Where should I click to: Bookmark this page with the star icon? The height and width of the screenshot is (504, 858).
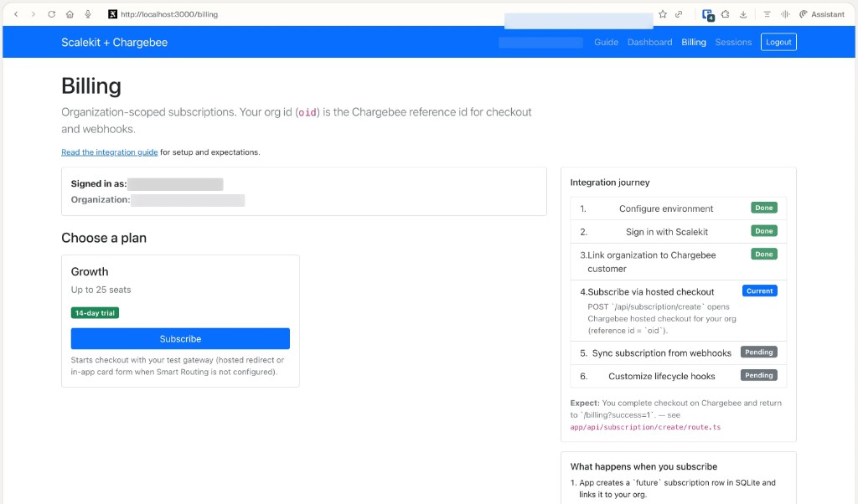[663, 14]
